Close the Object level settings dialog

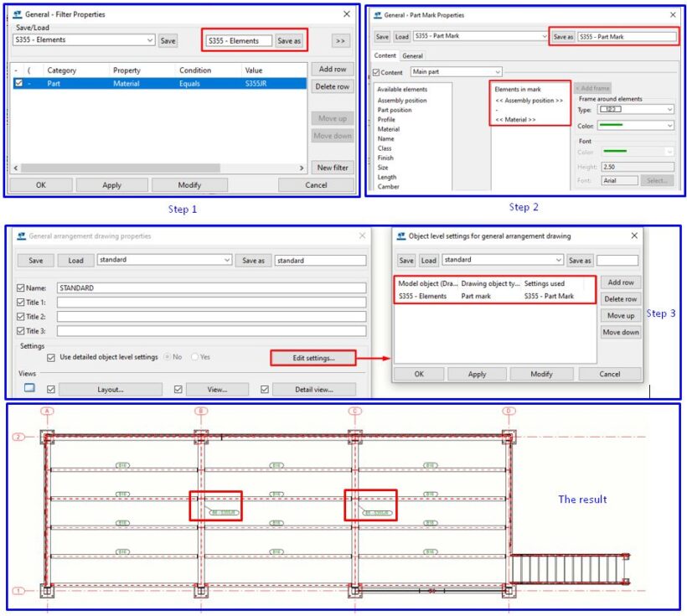[x=634, y=236]
